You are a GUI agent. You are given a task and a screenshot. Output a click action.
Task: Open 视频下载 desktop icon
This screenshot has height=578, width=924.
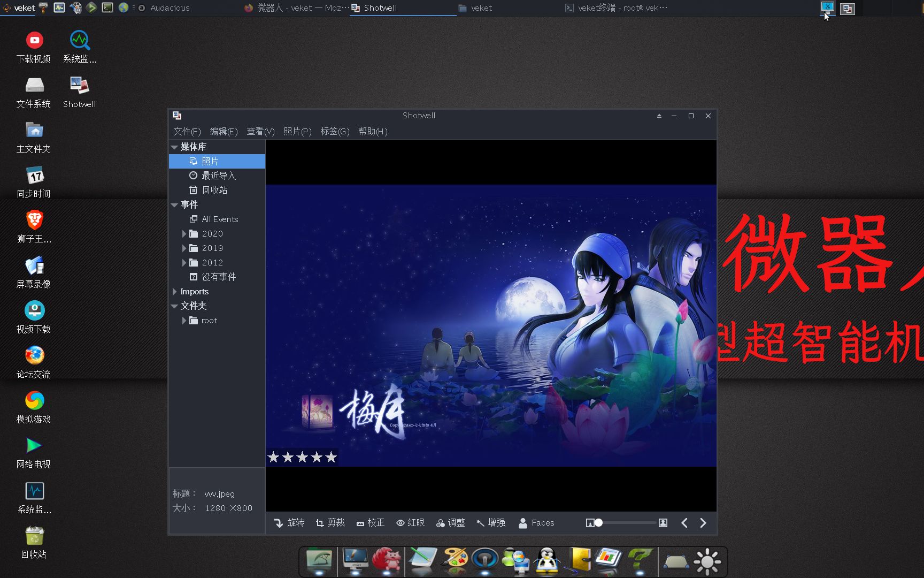(x=34, y=318)
